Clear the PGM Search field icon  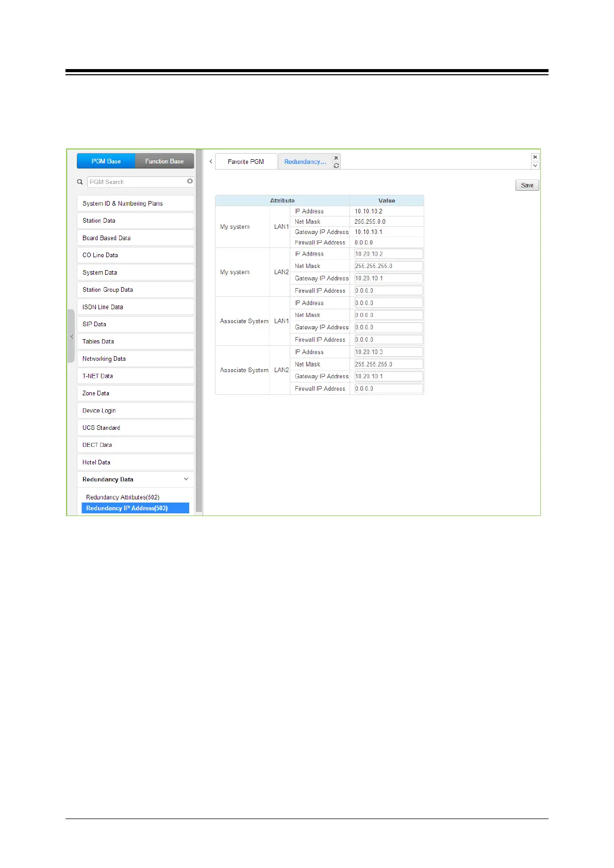pos(190,181)
